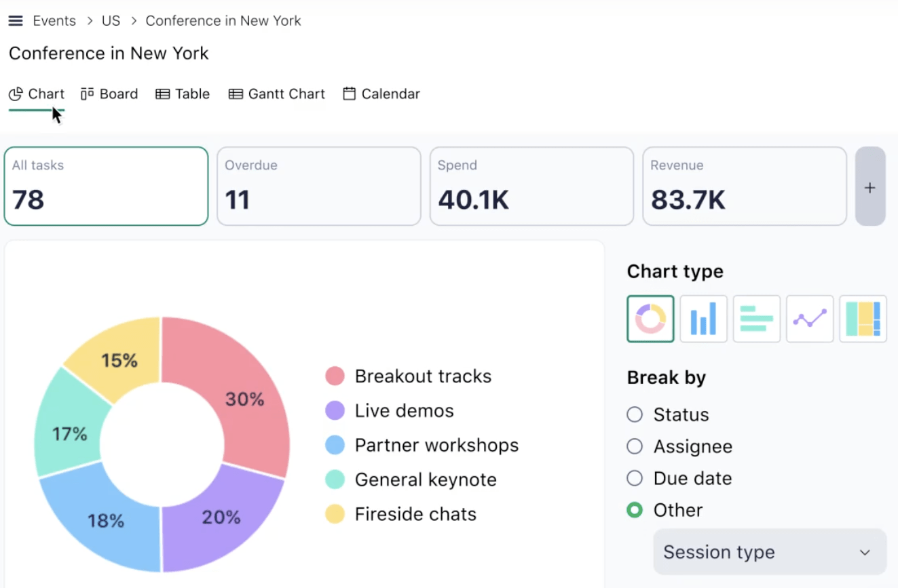
Task: Select the Overdue summary card
Action: (319, 187)
